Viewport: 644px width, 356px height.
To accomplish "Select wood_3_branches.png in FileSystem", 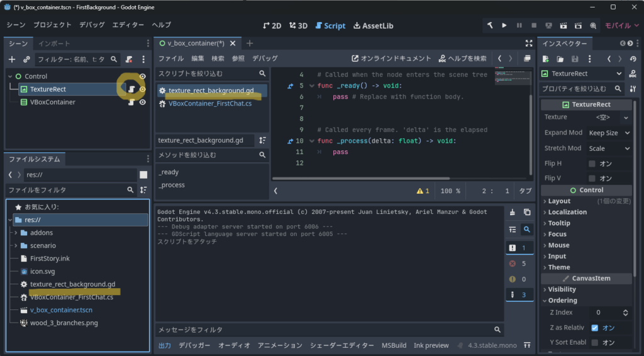I will pyautogui.click(x=64, y=323).
